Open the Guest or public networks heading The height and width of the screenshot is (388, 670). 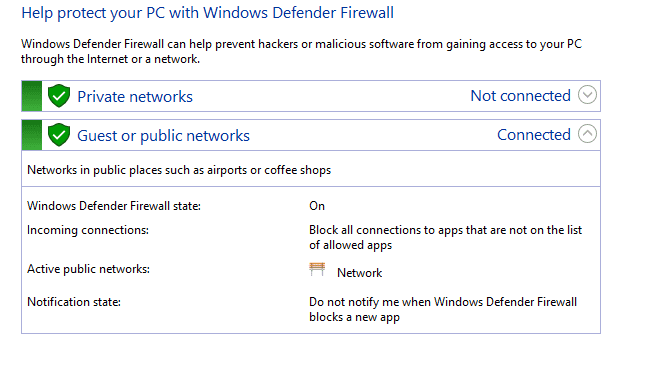click(163, 135)
